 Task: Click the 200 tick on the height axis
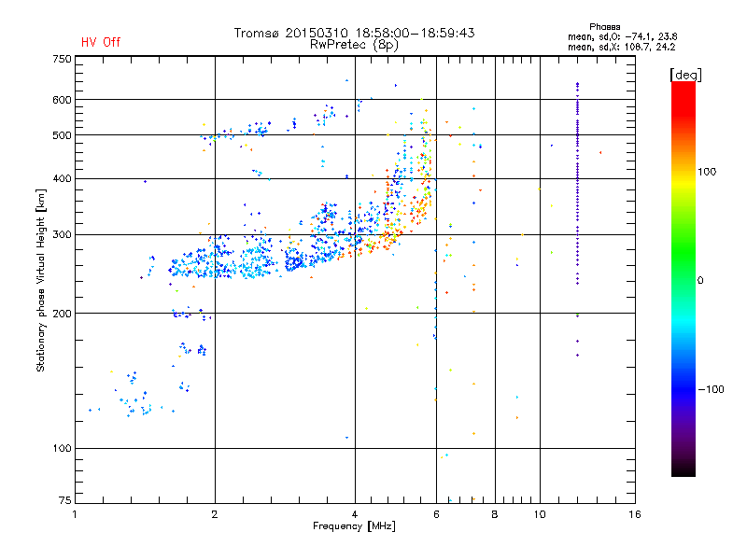[x=62, y=314]
